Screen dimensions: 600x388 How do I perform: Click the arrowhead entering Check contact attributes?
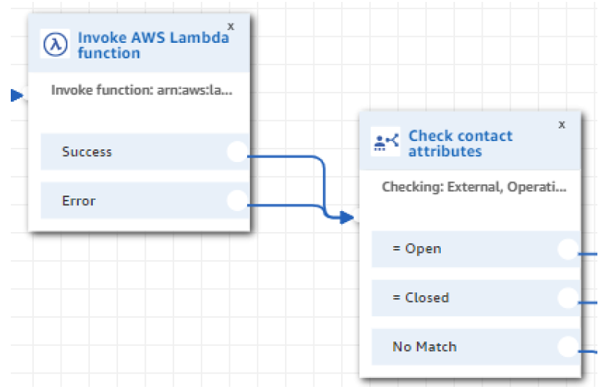[x=347, y=217]
